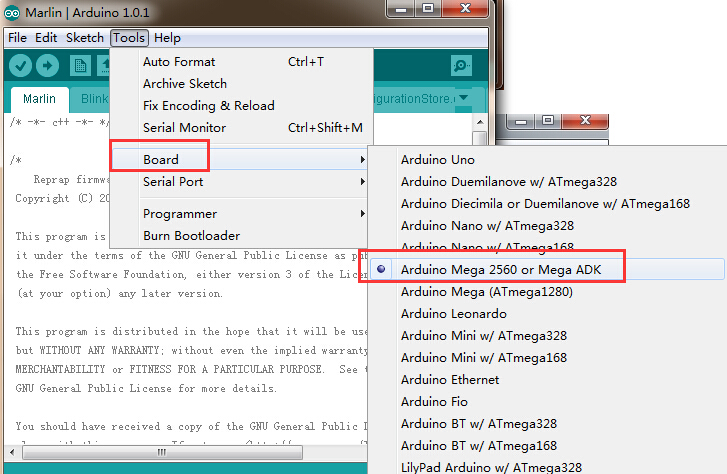
Task: Select Arduino BT w/ ATmega328
Action: click(548, 423)
